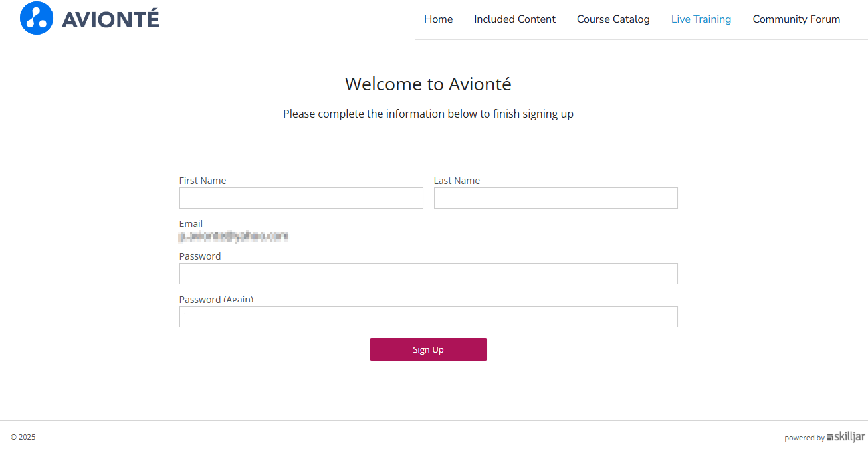Open Included Content in the navigation
This screenshot has width=868, height=451.
(x=514, y=19)
